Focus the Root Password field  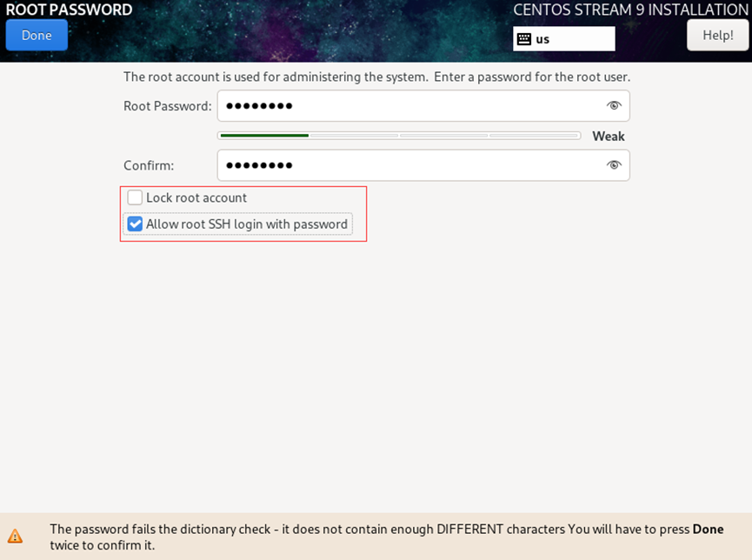click(x=423, y=105)
